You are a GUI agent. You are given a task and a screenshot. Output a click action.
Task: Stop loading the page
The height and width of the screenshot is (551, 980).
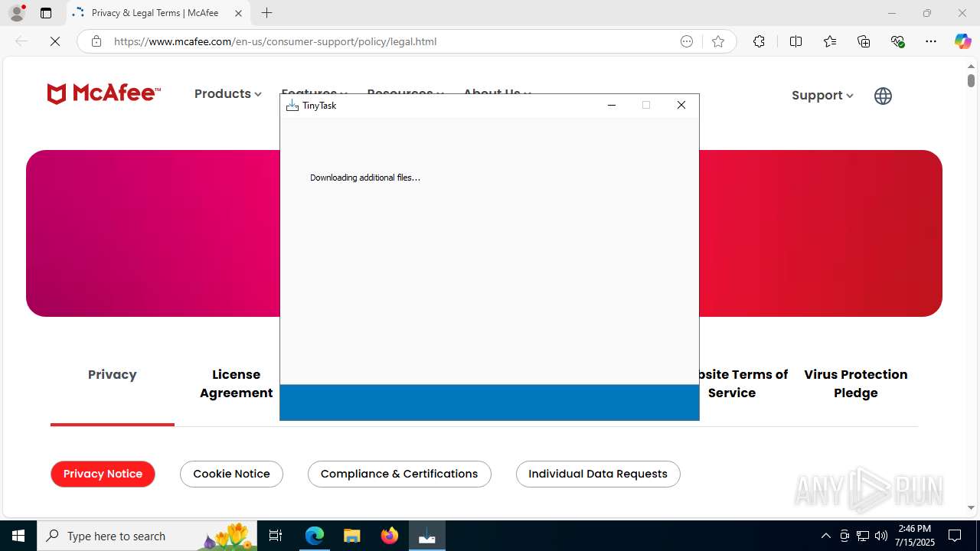[55, 41]
